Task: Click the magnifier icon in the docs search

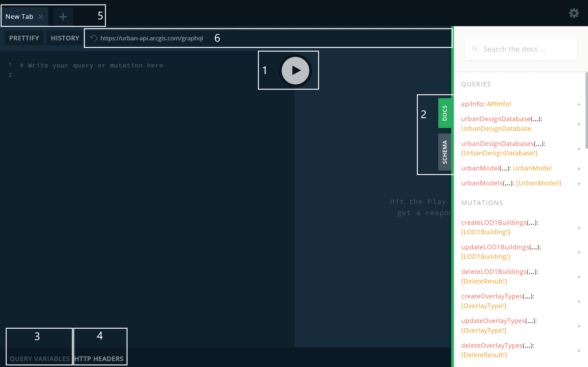Action: point(475,49)
